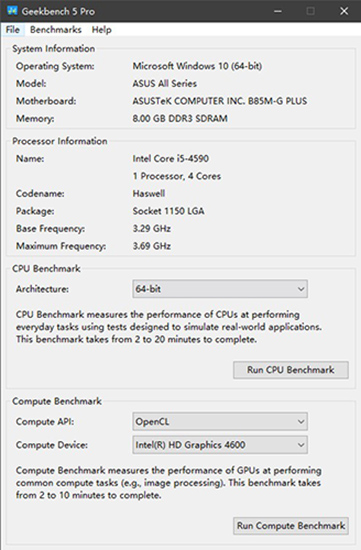
Task: Expand the Compute API OpenCL dropdown
Action: [220, 422]
